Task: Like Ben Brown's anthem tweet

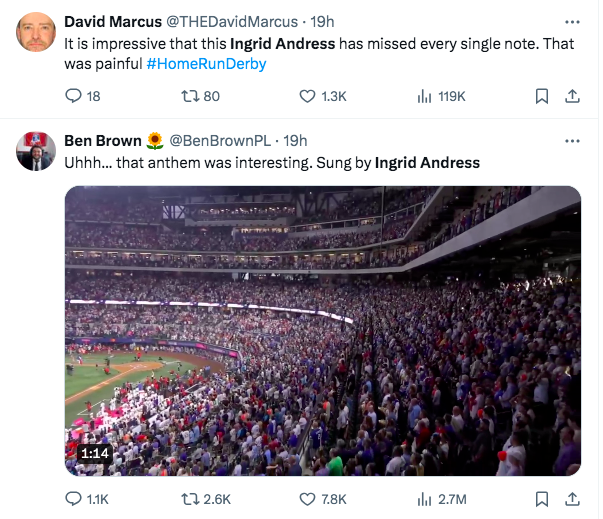Action: pos(308,499)
